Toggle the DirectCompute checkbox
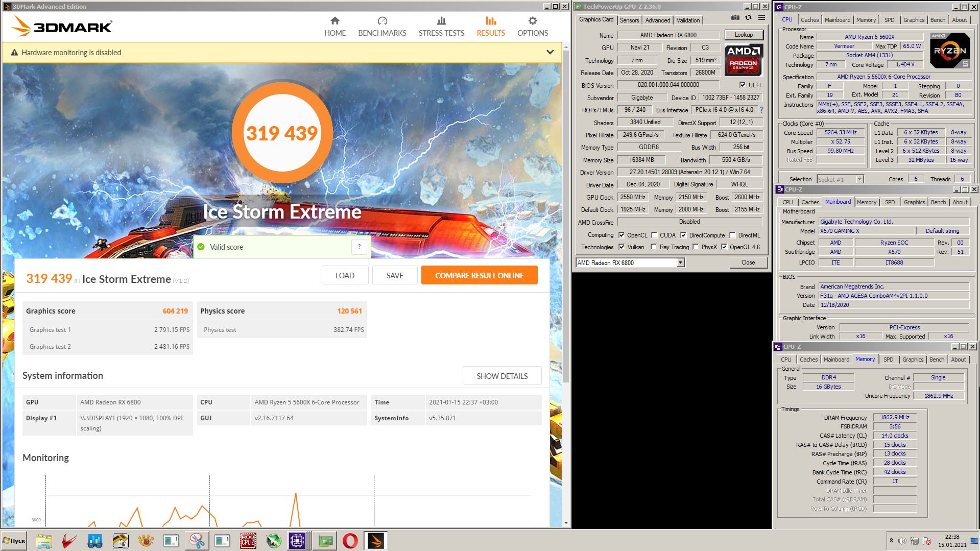Viewport: 980px width, 551px height. (683, 235)
